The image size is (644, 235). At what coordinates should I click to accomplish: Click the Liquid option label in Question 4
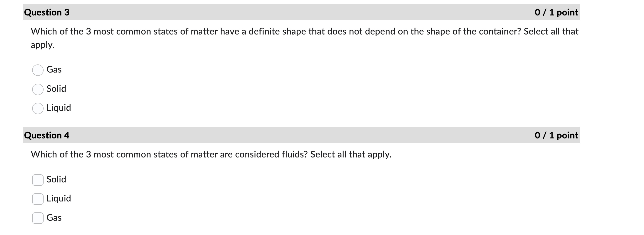point(59,198)
